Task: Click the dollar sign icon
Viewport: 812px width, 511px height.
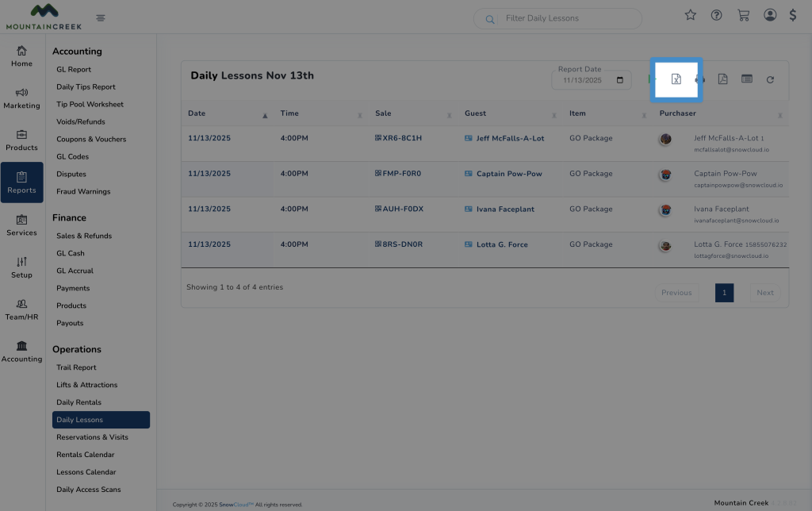Action: click(792, 15)
